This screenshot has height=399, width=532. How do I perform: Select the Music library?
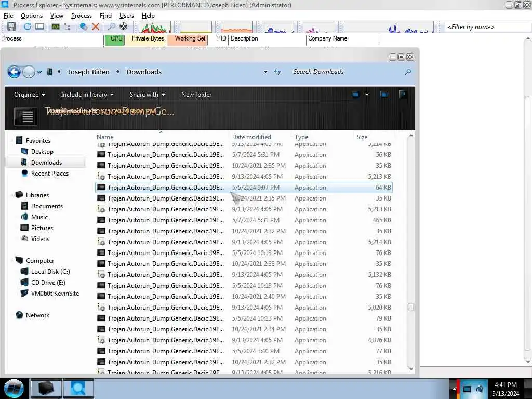pyautogui.click(x=39, y=217)
